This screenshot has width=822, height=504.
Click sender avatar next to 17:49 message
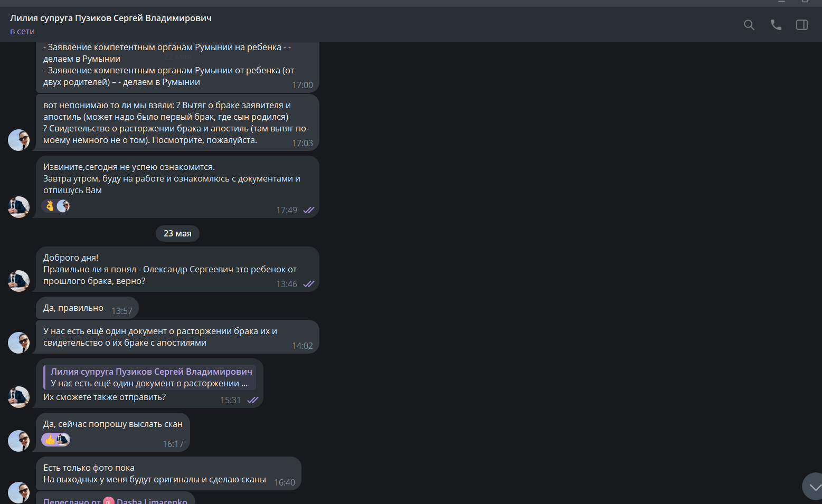click(18, 207)
